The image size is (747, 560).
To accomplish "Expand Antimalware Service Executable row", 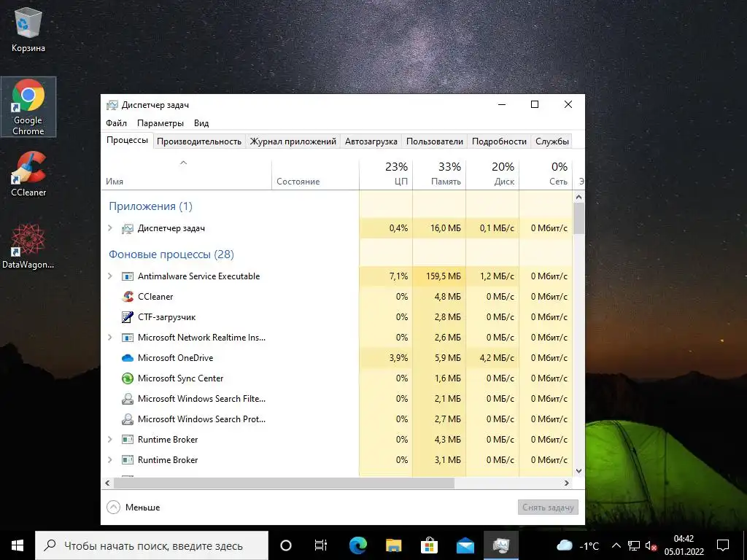I will click(x=110, y=276).
